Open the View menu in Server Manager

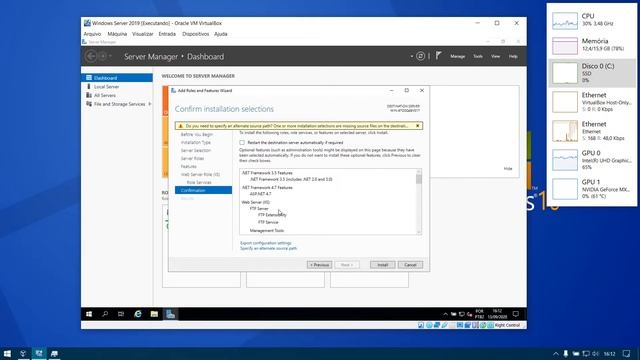click(x=496, y=56)
